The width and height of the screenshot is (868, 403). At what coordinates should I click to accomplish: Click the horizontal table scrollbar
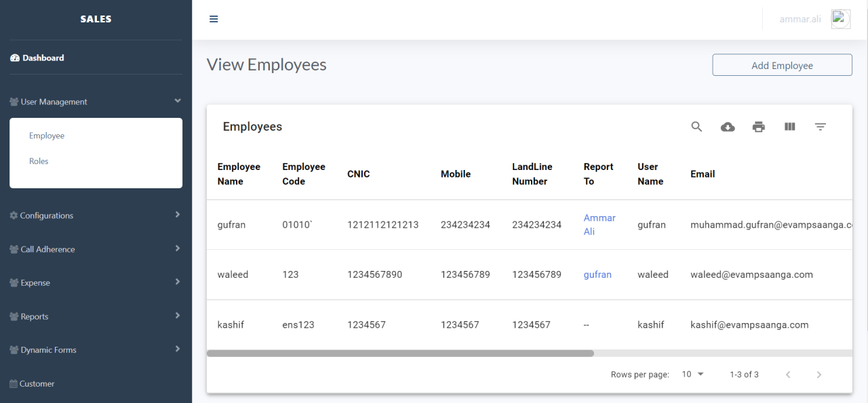400,353
